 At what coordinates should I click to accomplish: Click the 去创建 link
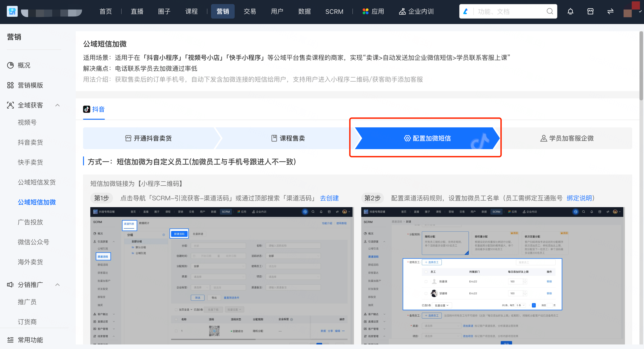tap(329, 198)
